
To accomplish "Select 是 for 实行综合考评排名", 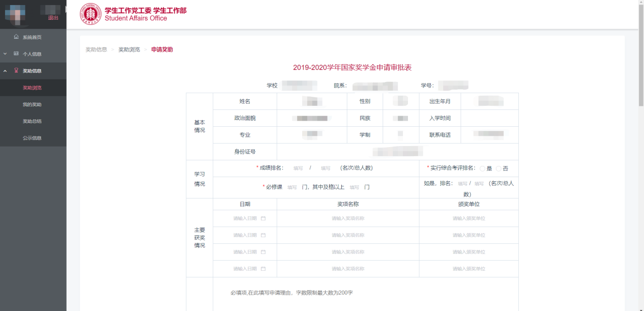I will [x=482, y=168].
